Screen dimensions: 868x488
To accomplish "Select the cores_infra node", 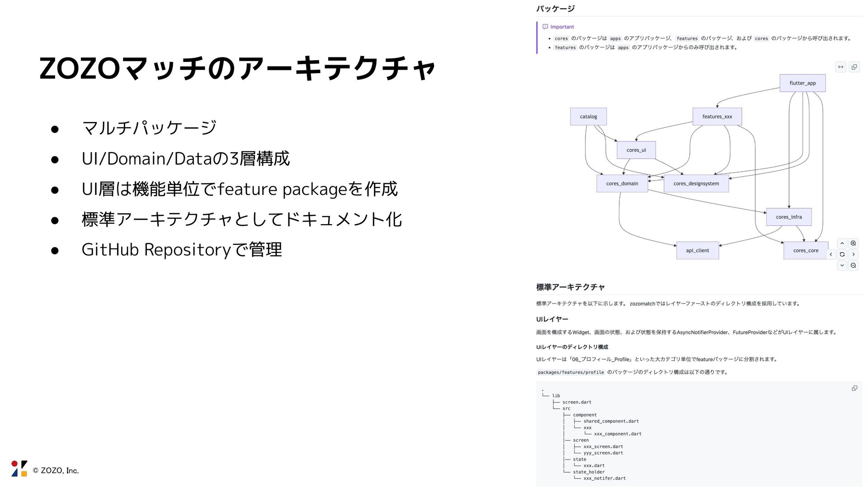I will [x=789, y=217].
